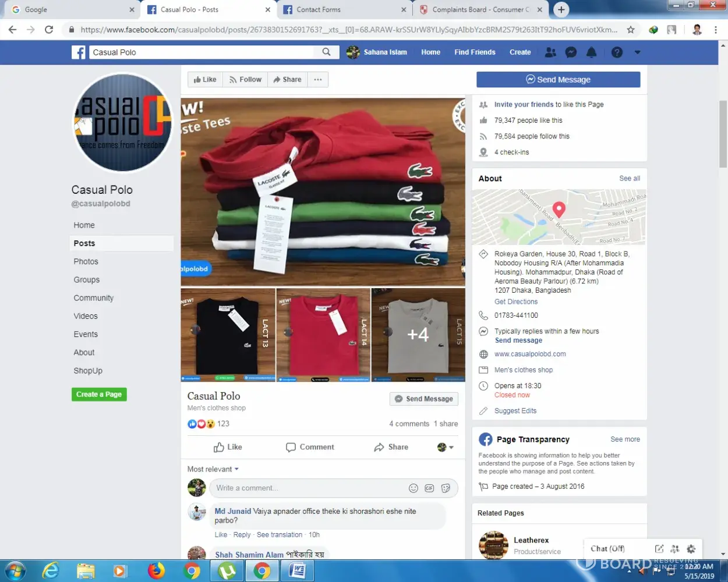This screenshot has width=728, height=582.
Task: Open the www.casualpolobd.com link
Action: 530,354
